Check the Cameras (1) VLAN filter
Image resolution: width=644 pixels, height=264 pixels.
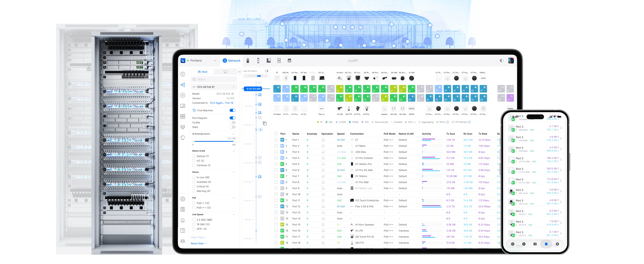coord(194,165)
